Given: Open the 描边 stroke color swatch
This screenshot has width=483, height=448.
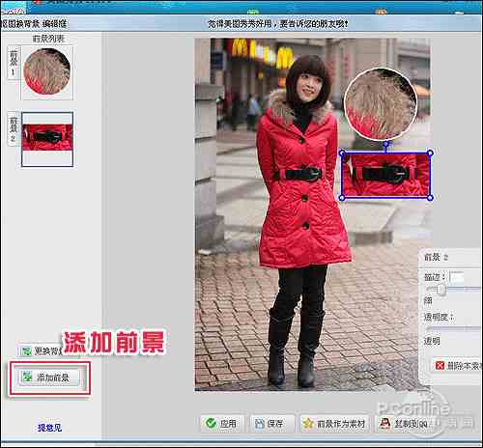Looking at the screenshot, I should tap(457, 277).
